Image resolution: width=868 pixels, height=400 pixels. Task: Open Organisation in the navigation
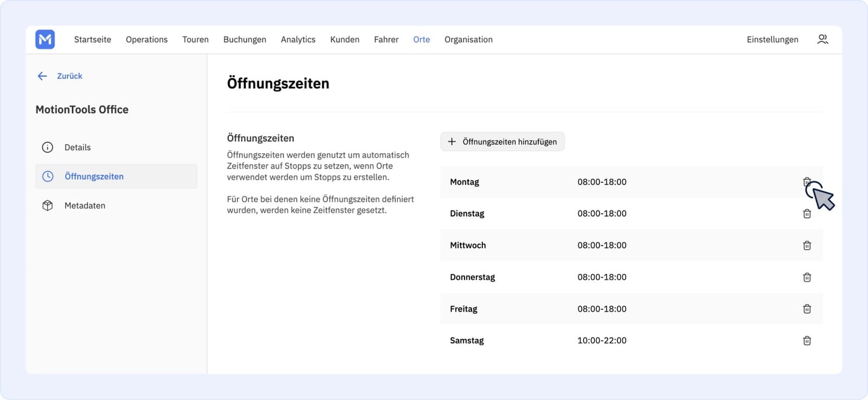click(x=468, y=39)
